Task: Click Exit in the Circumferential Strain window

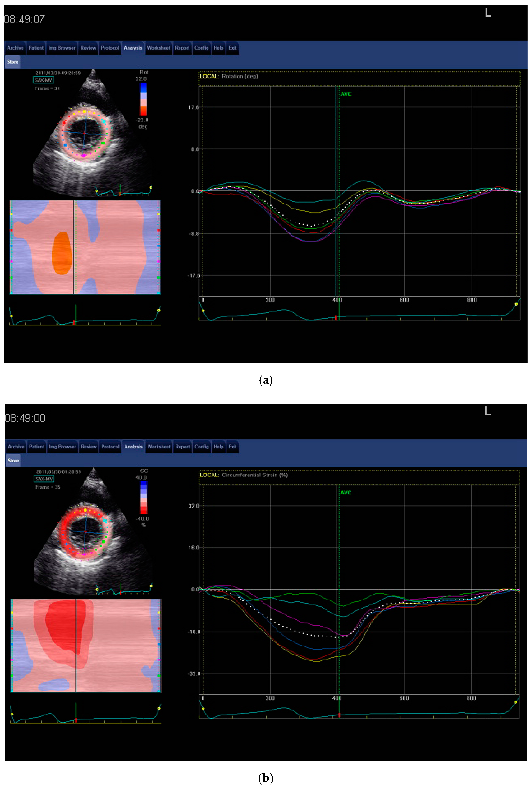Action: tap(233, 447)
